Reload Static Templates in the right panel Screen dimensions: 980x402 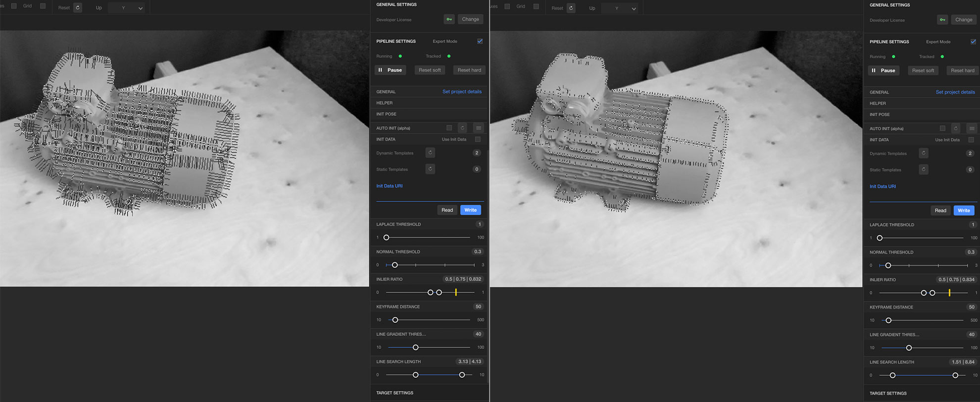tap(924, 170)
